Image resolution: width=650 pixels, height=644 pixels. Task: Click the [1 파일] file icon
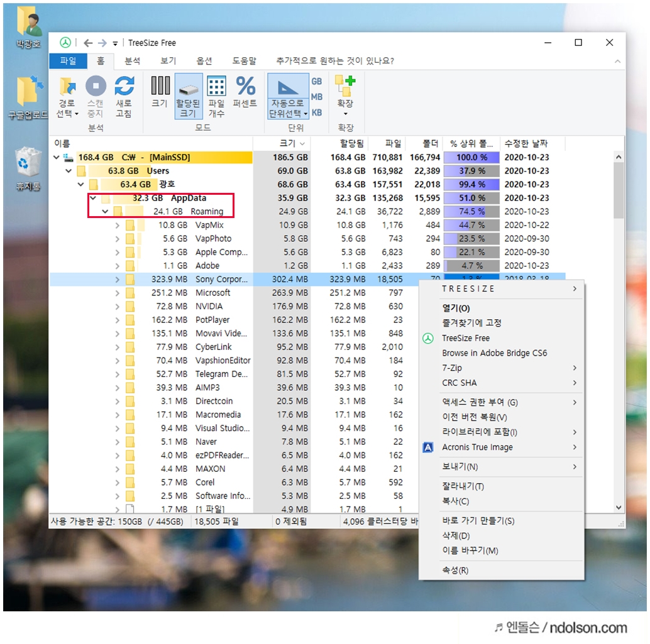click(130, 508)
